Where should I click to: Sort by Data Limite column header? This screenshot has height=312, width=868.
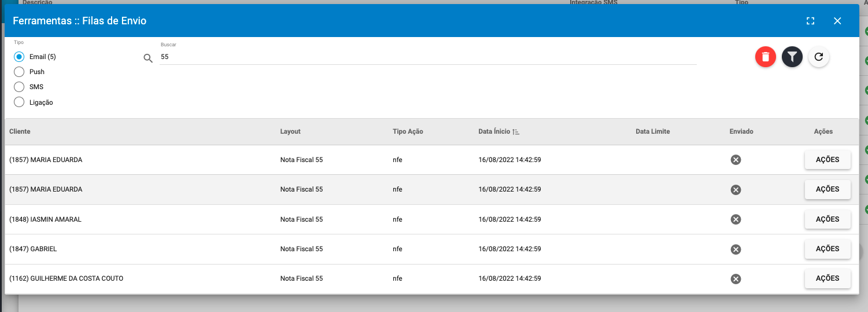652,131
